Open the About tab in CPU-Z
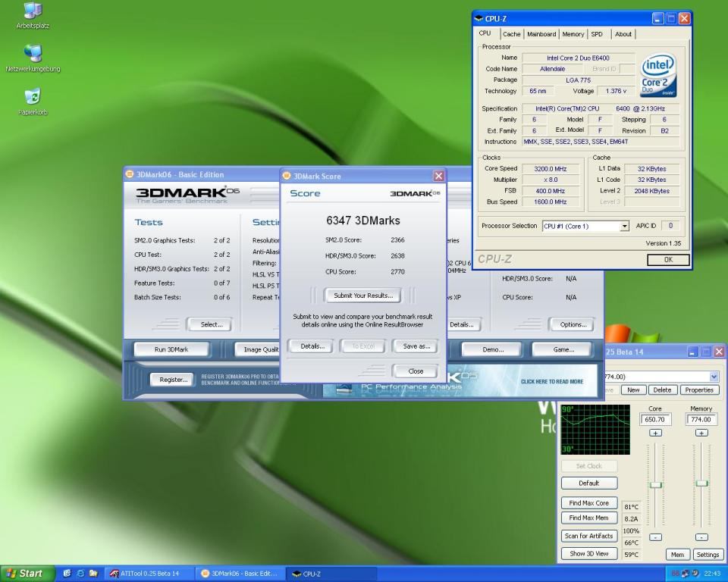Viewport: 728px width, 582px height. click(623, 34)
